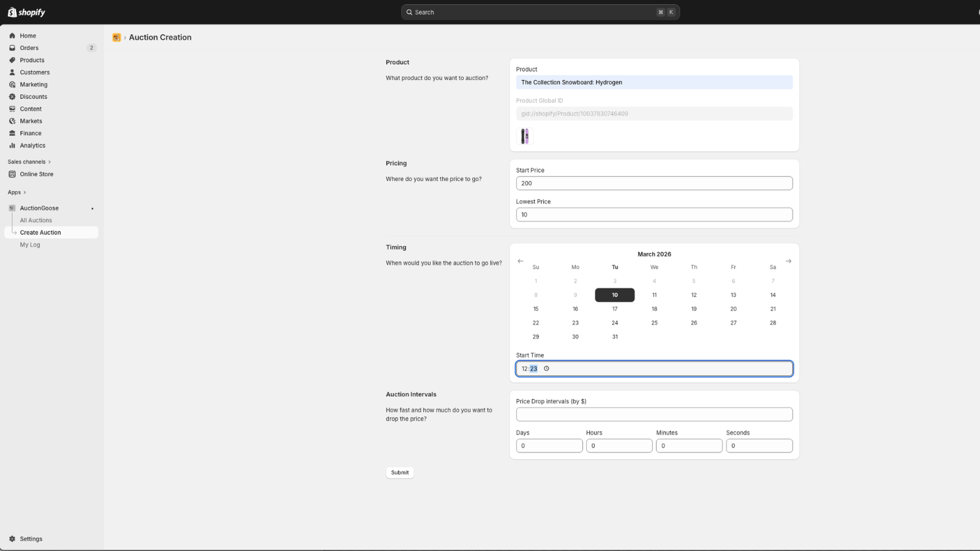This screenshot has width=980, height=551.
Task: Expand the Sales channels section
Action: [x=29, y=162]
